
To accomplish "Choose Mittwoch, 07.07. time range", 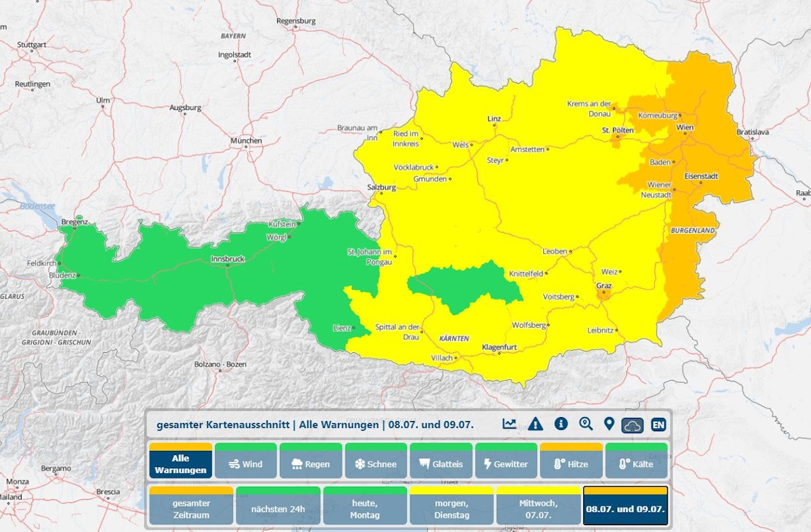I will point(539,506).
